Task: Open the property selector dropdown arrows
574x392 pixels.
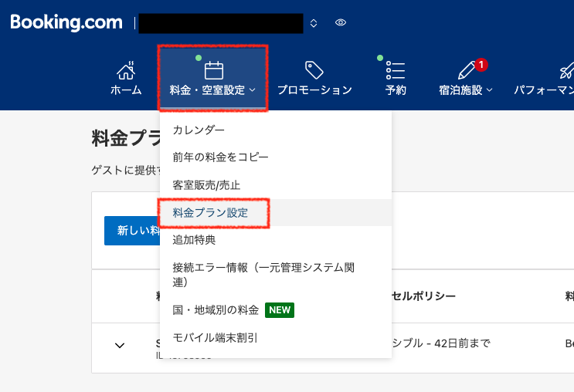Action: coord(313,23)
